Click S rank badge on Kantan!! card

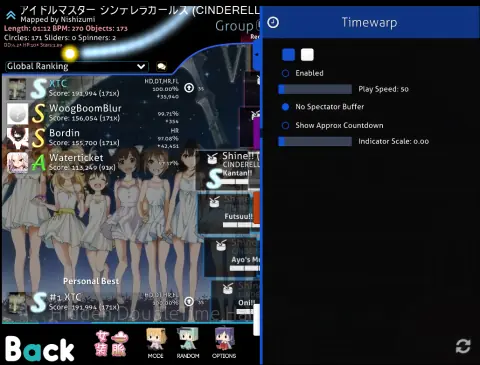tap(214, 179)
